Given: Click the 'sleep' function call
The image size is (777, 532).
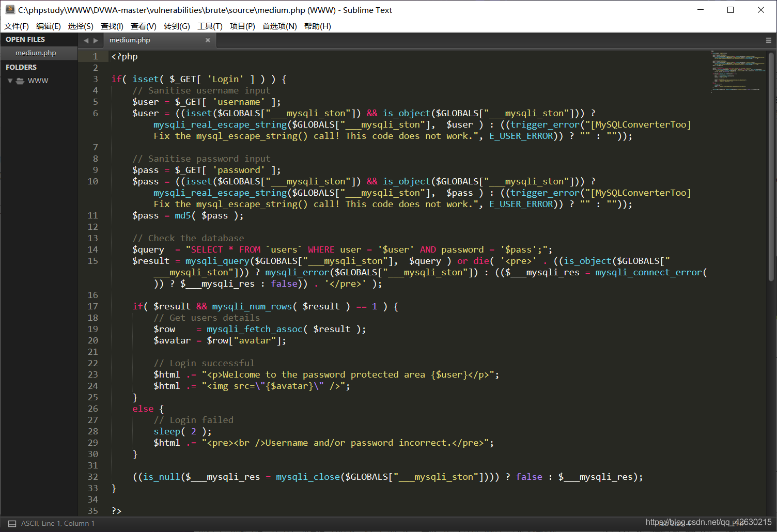Looking at the screenshot, I should (167, 431).
